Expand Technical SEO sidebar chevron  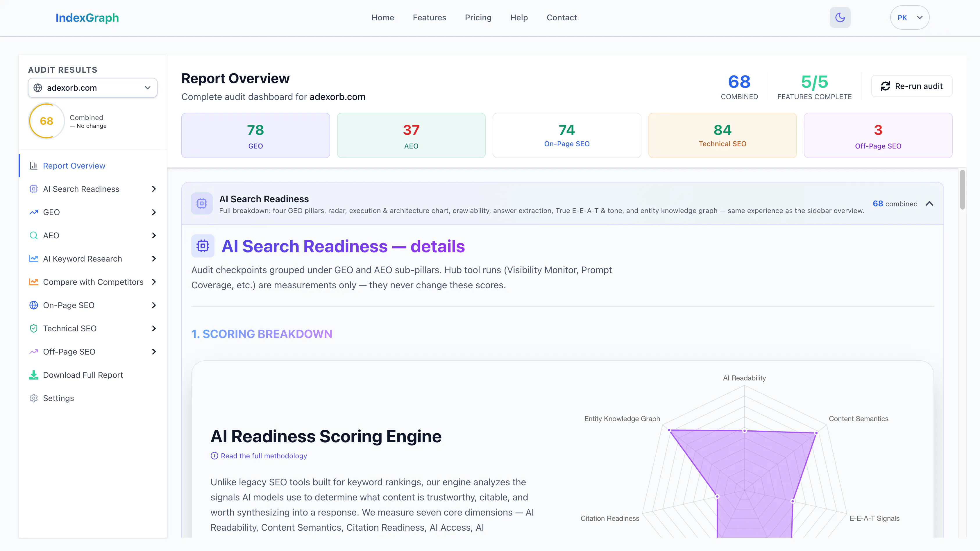pyautogui.click(x=154, y=328)
